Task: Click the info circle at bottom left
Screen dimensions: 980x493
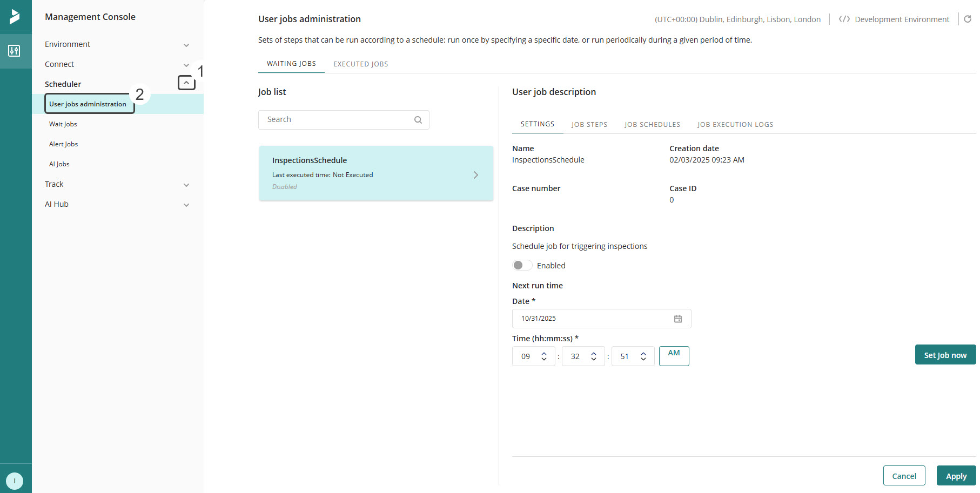Action: pos(14,481)
